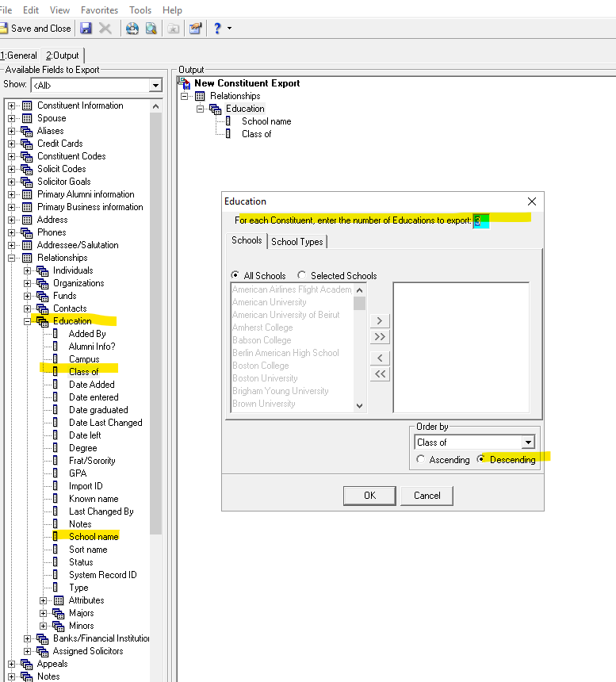Screen dimensions: 616x682
Task: Expand the Individuals node
Action: tap(28, 270)
